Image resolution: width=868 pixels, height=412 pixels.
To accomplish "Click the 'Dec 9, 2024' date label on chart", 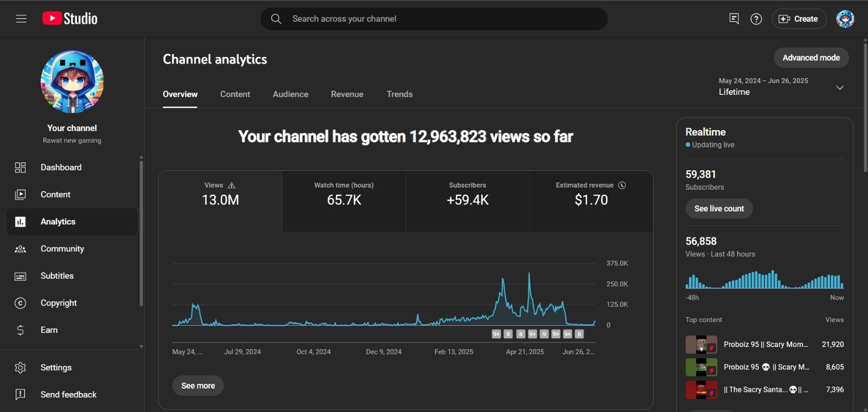I will [384, 352].
